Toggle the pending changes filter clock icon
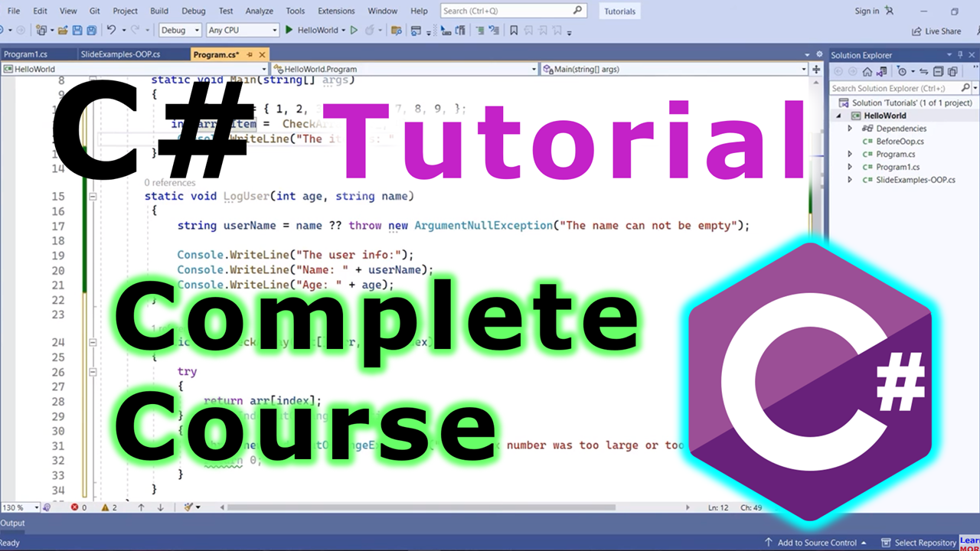This screenshot has width=980, height=551. pyautogui.click(x=902, y=71)
